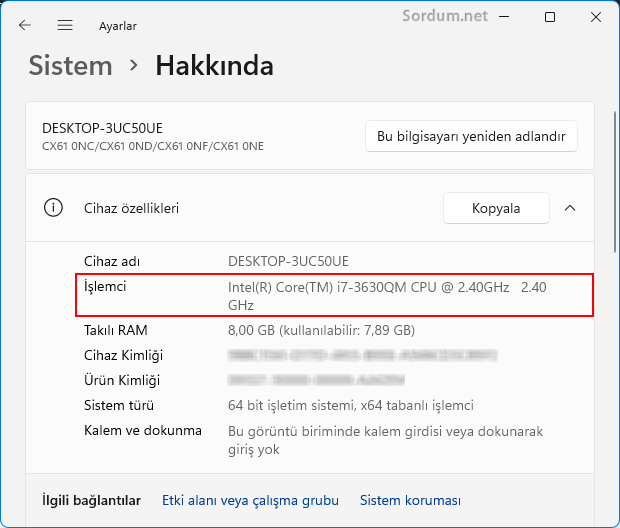Click the Hakkında page title
The image size is (620, 528).
(x=214, y=65)
